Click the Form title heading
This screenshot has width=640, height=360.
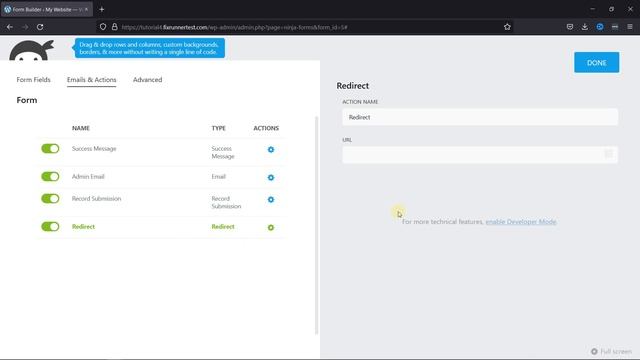tap(27, 100)
